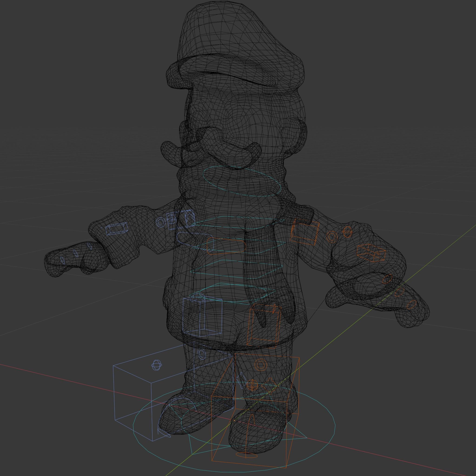Screen dimensions: 476x476
Task: Click the blue sphere gizmo atop blue cube
Action: tap(156, 365)
